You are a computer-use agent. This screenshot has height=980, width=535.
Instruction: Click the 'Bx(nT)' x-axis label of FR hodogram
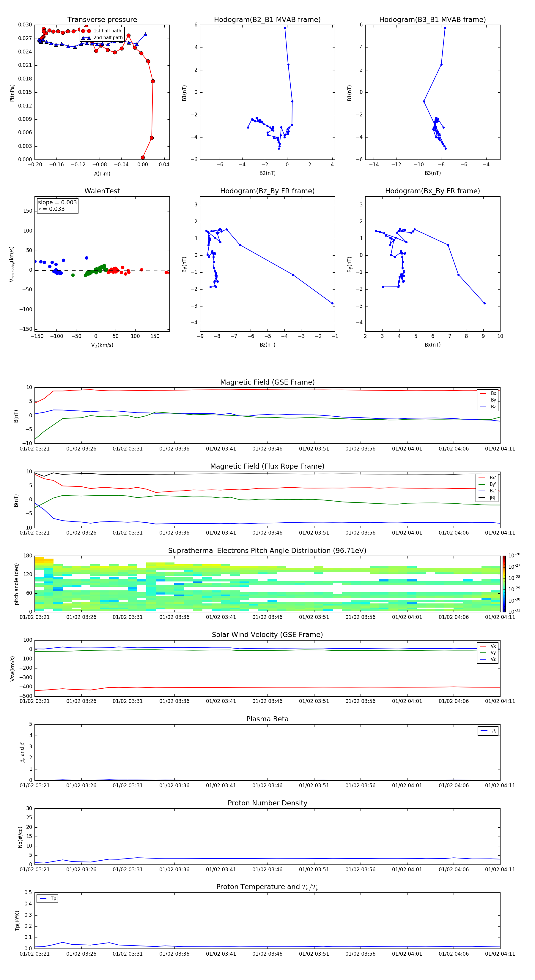432,345
